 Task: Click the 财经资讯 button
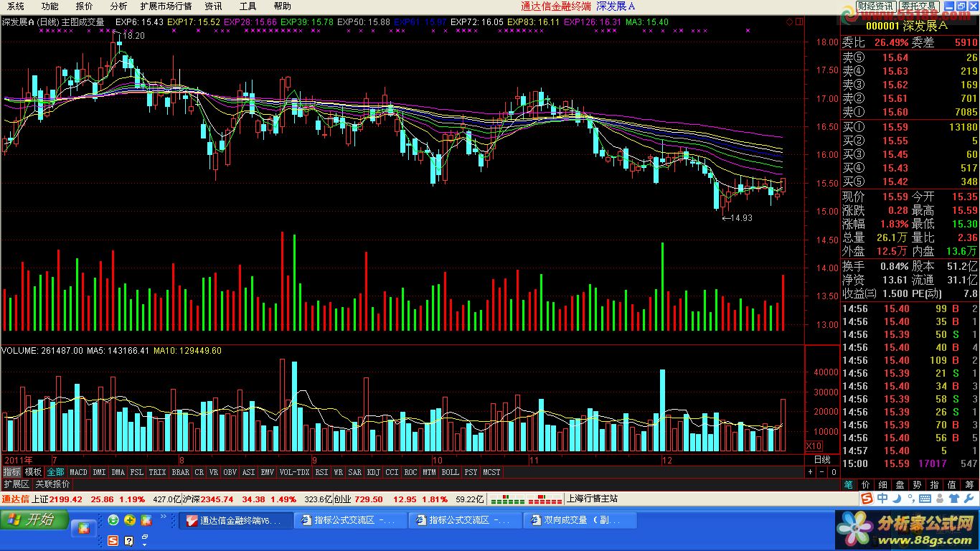click(877, 6)
